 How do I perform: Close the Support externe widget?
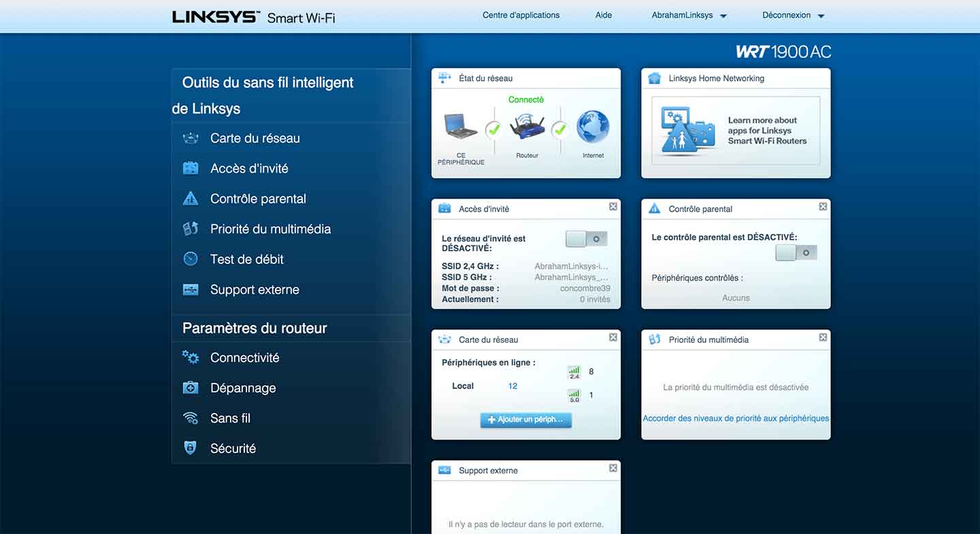(613, 467)
